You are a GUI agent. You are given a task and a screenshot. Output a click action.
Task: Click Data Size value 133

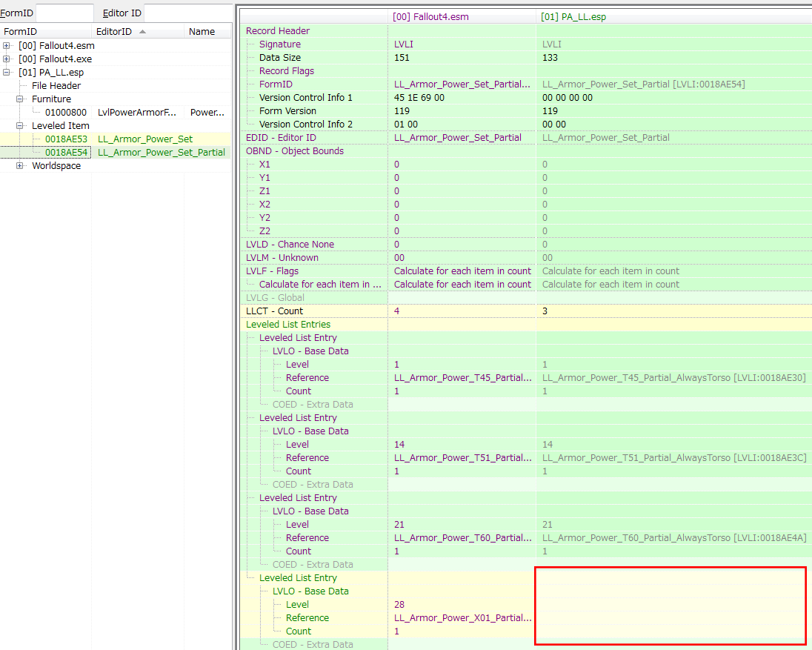pos(550,58)
